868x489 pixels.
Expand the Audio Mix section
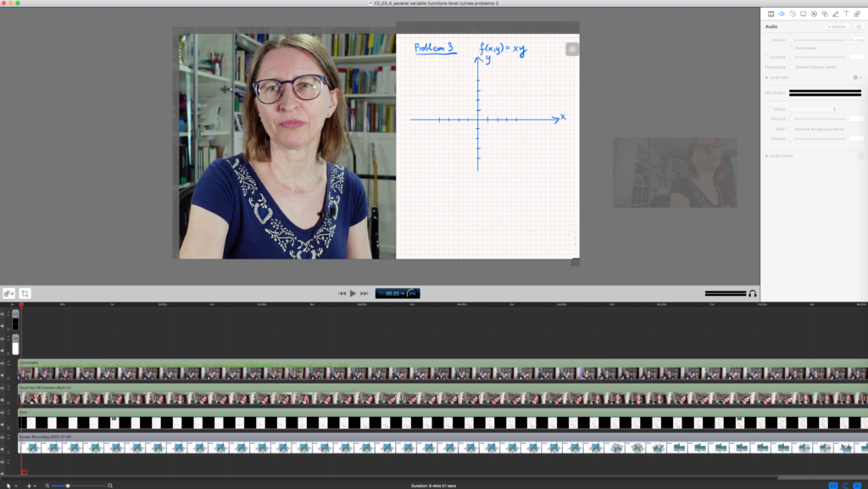click(767, 77)
